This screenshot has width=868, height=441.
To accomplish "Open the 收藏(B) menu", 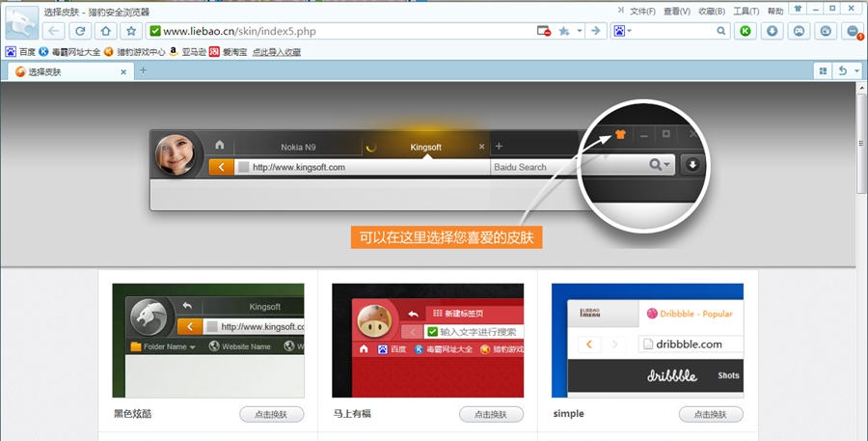I will point(712,11).
